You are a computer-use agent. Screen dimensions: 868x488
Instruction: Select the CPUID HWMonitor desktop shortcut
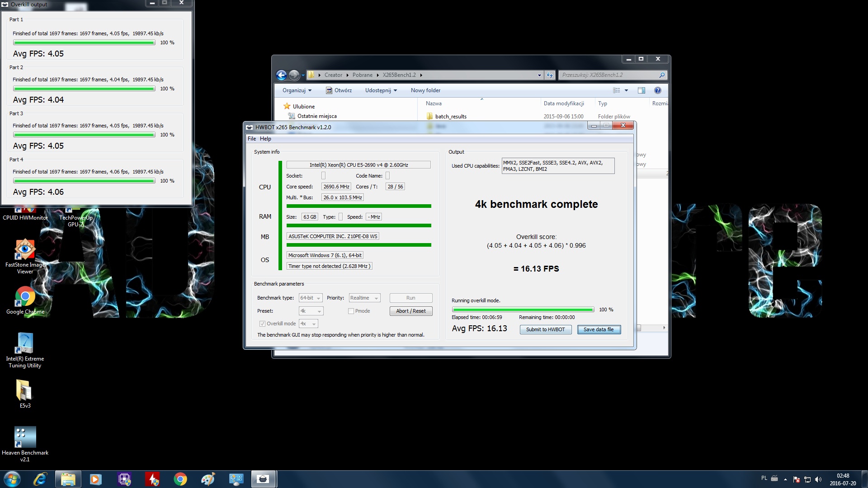click(25, 214)
